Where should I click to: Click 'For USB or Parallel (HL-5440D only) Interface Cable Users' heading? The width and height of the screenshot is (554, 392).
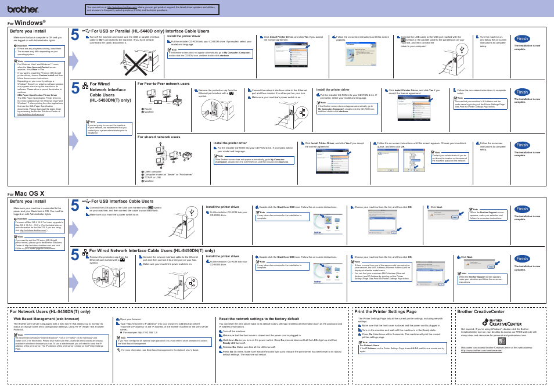pos(150,31)
